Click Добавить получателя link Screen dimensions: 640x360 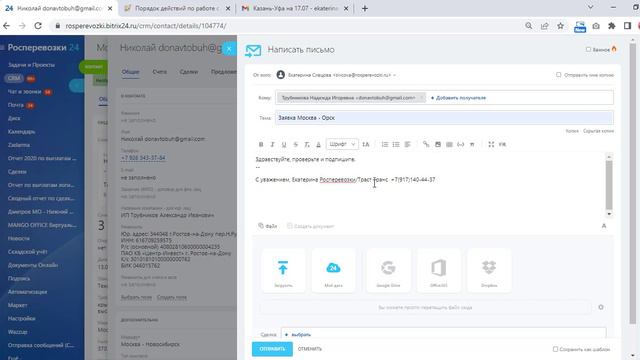point(458,98)
